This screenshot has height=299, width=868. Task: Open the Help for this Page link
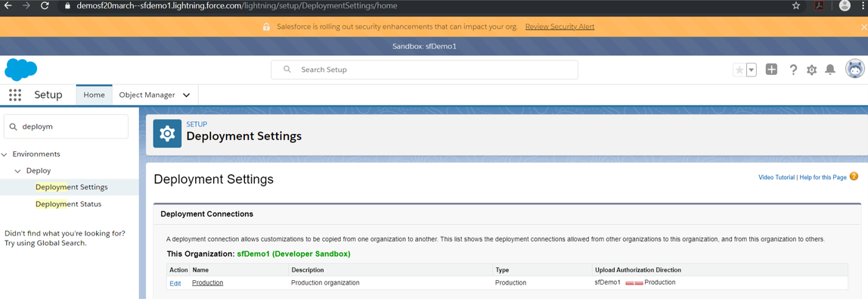[x=823, y=177]
